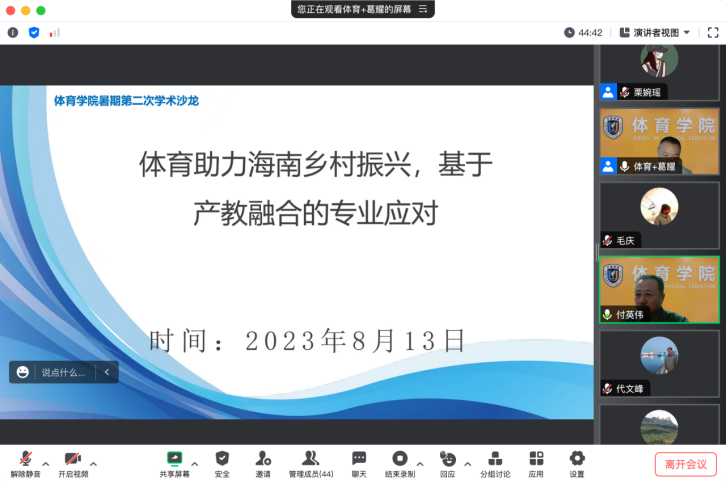Open 分组讨论 breakout rooms
The height and width of the screenshot is (485, 727).
pyautogui.click(x=494, y=462)
